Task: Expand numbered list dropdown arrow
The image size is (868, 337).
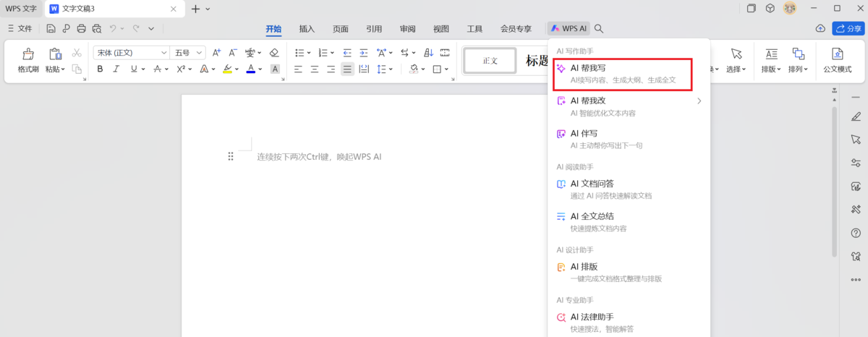Action: (332, 53)
